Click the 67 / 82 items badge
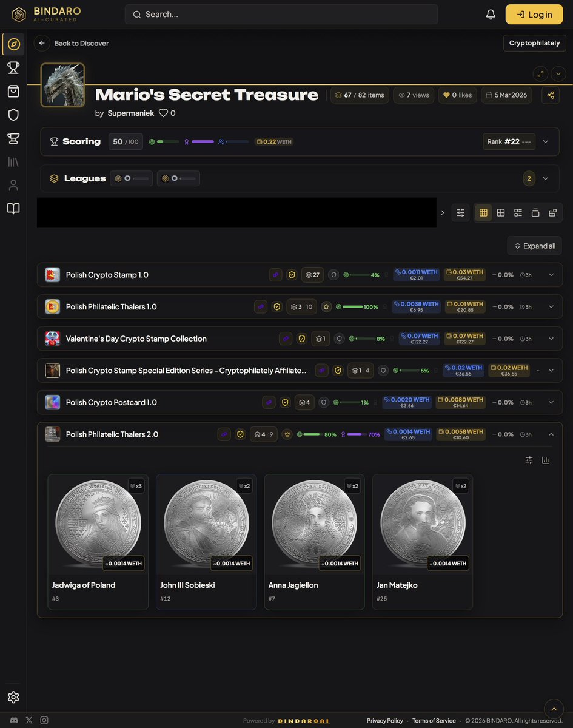Image resolution: width=573 pixels, height=728 pixels. (360, 95)
